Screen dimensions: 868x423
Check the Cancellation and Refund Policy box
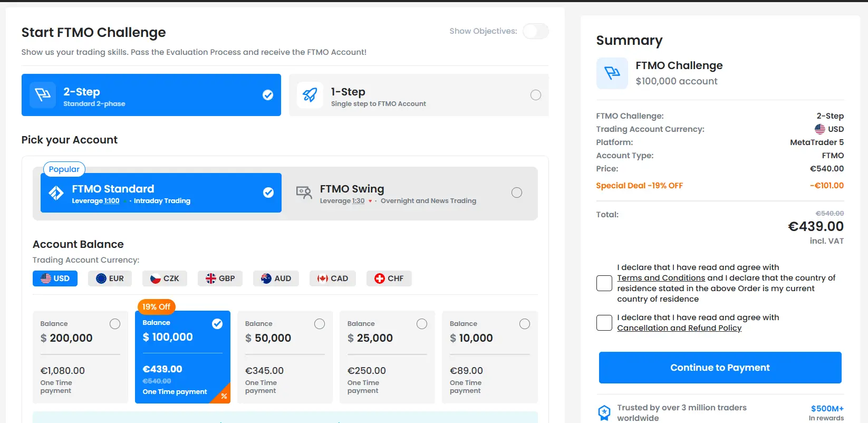point(604,323)
